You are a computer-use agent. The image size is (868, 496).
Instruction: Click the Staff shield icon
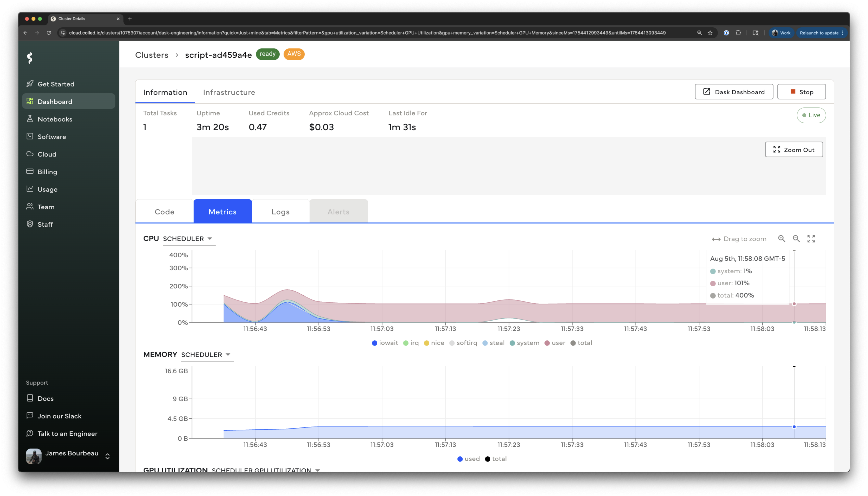(x=30, y=224)
